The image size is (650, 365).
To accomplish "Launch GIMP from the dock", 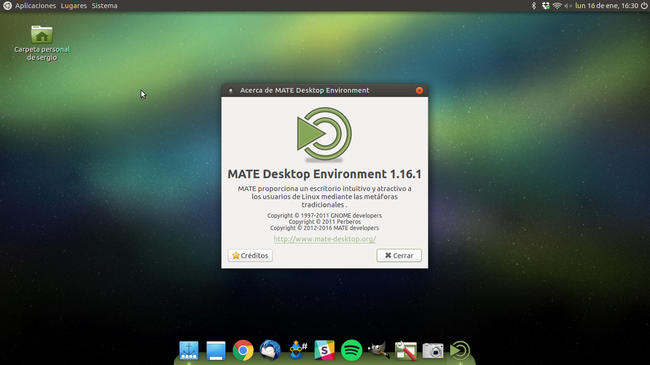I will pyautogui.click(x=378, y=350).
